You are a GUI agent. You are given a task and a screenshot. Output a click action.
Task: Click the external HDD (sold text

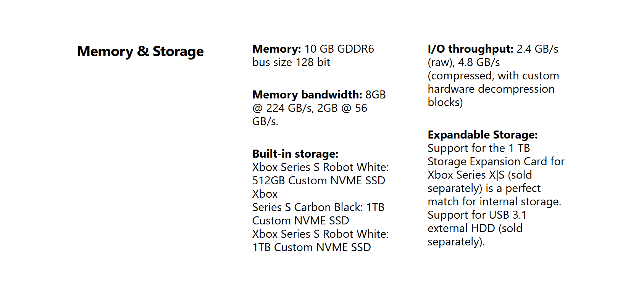[x=475, y=228]
